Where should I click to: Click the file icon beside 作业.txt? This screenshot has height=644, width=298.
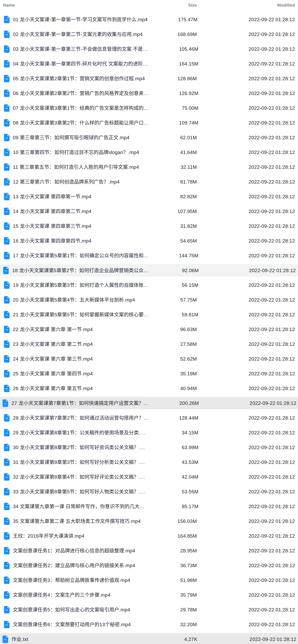coord(5,639)
